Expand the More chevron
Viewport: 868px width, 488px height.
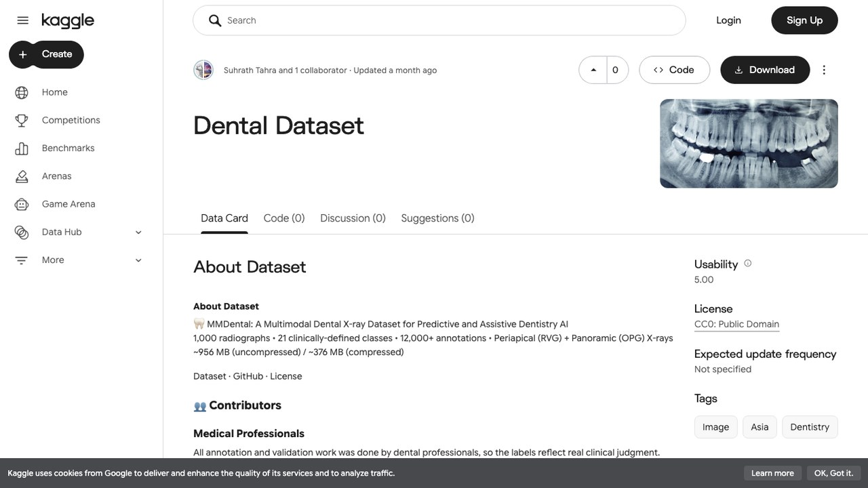click(x=138, y=260)
